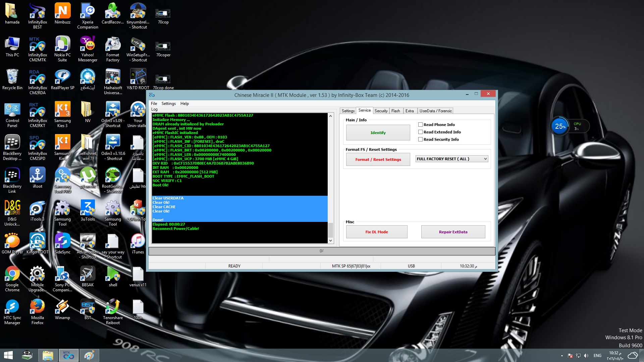Viewport: 644px width, 362px height.
Task: Open the Settings menu
Action: (x=168, y=104)
